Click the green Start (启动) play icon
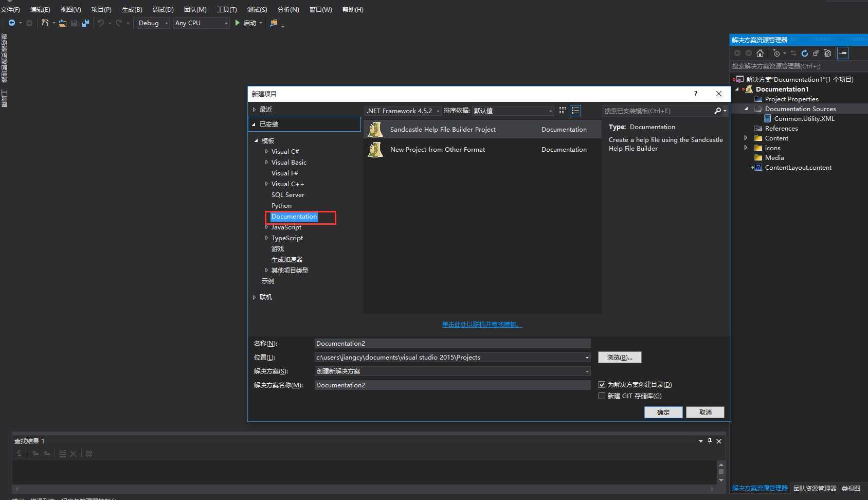 click(237, 23)
